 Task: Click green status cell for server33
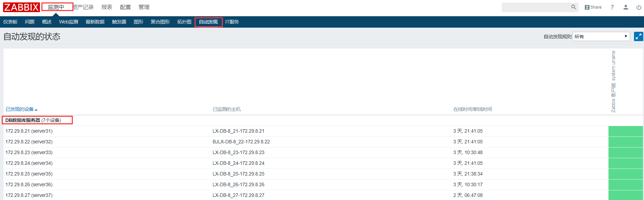tap(625, 153)
